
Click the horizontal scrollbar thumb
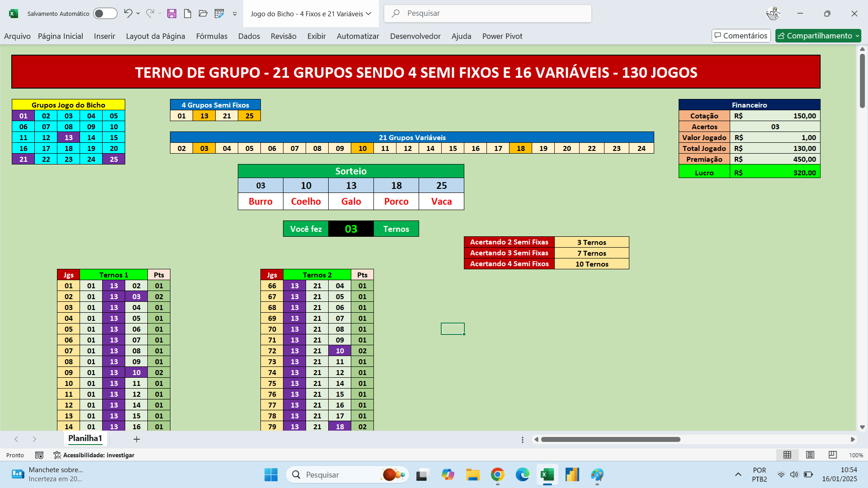(x=610, y=439)
